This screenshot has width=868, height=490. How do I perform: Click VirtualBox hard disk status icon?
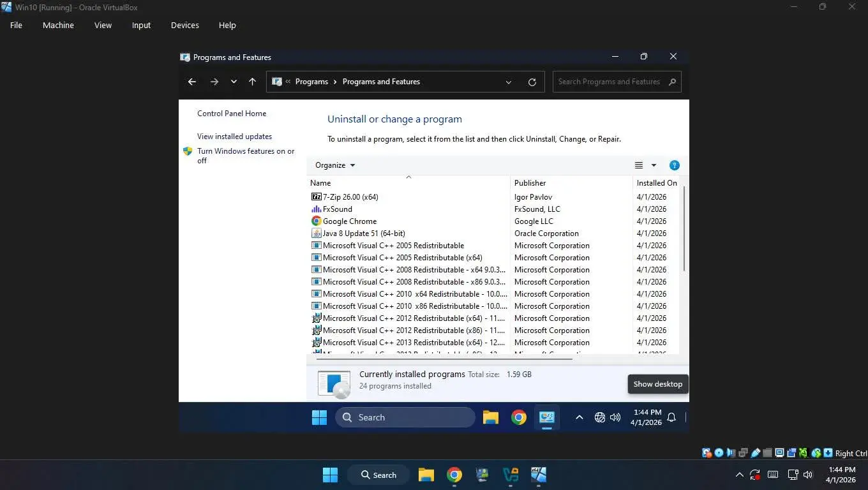(x=707, y=453)
